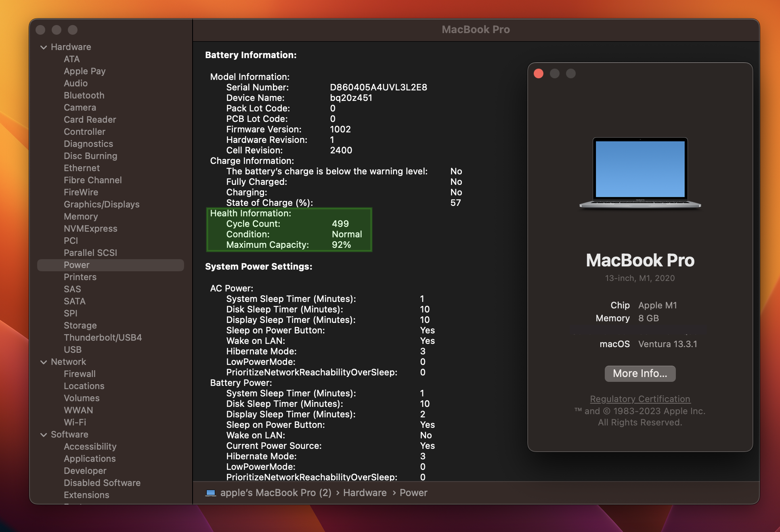780x532 pixels.
Task: Click the Maximum Capacity value 92%
Action: pyautogui.click(x=341, y=245)
